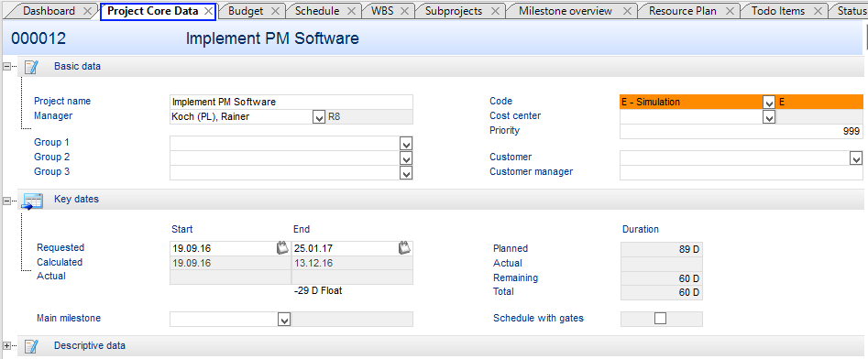This screenshot has width=868, height=359.
Task: Click the orange E - Simulation code field
Action: (691, 102)
